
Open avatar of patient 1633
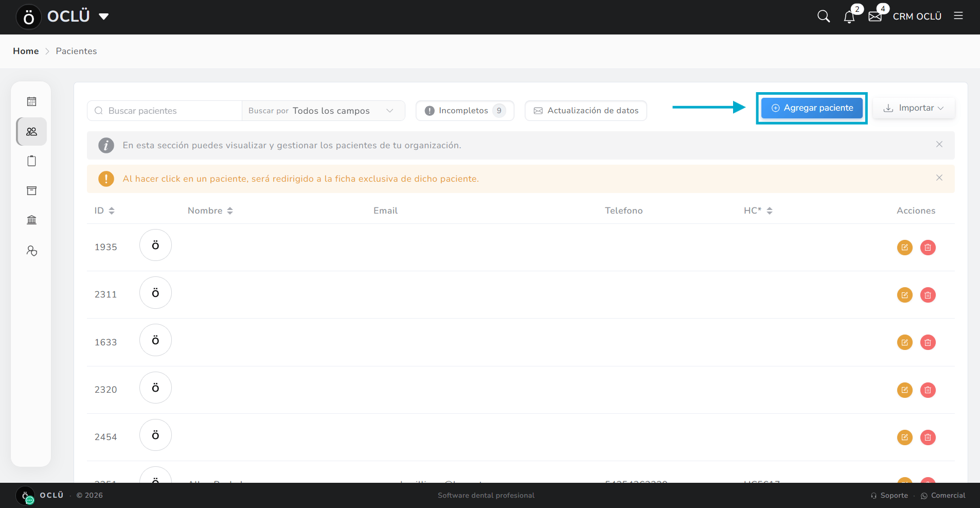pyautogui.click(x=155, y=340)
